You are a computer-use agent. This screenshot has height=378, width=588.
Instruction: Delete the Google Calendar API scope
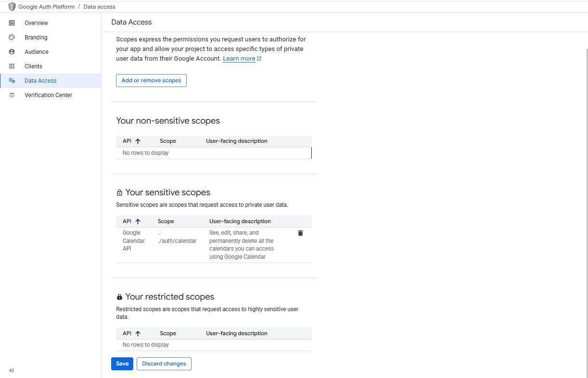(x=300, y=233)
